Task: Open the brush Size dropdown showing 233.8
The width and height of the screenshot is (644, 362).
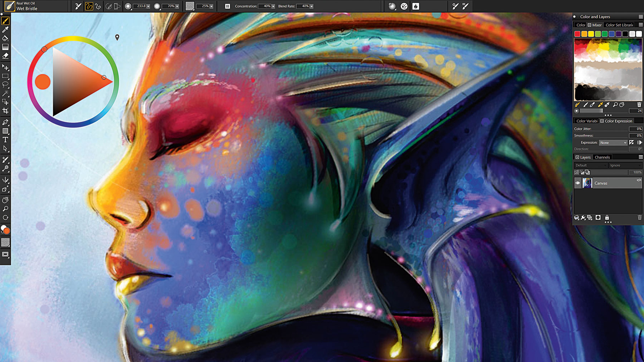Action: click(147, 6)
